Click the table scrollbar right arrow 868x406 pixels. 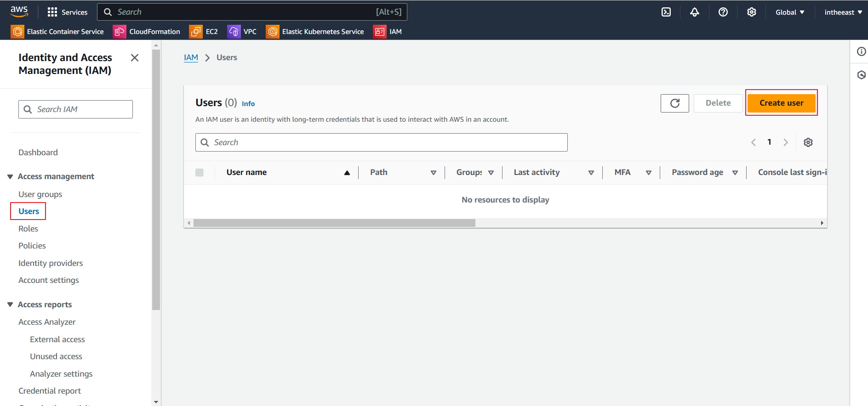[x=822, y=223]
